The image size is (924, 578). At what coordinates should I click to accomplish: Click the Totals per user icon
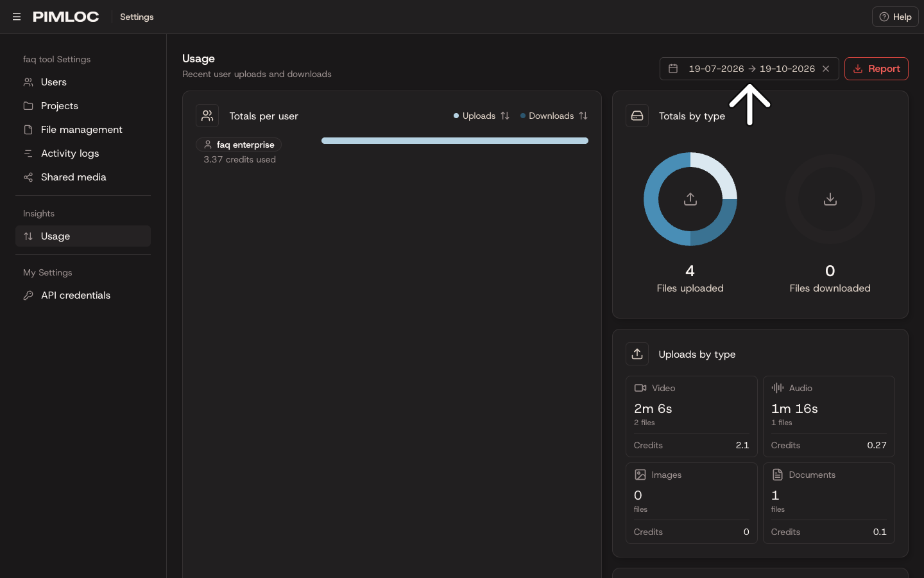[x=207, y=116]
